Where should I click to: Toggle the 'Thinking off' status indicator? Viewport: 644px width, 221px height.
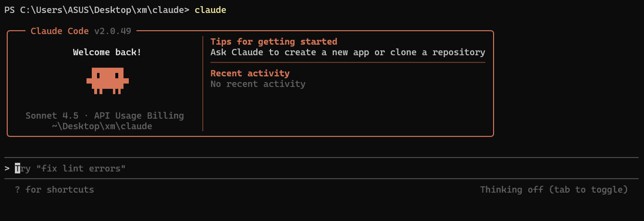click(x=554, y=190)
